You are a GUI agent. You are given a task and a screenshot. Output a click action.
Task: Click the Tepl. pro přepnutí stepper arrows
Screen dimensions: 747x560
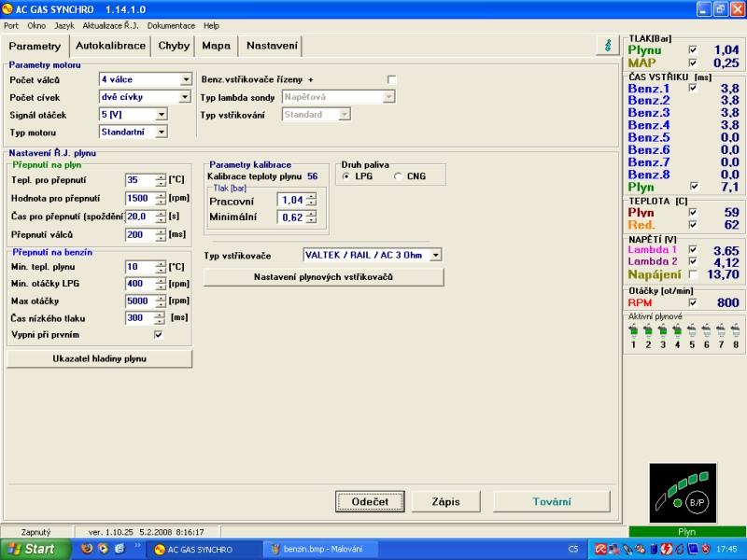(x=161, y=180)
